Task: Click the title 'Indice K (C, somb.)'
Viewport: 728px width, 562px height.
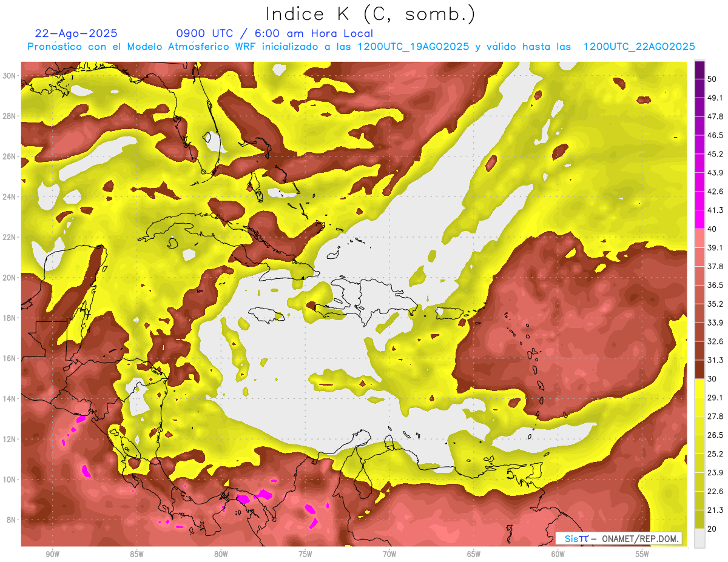Action: coord(370,15)
